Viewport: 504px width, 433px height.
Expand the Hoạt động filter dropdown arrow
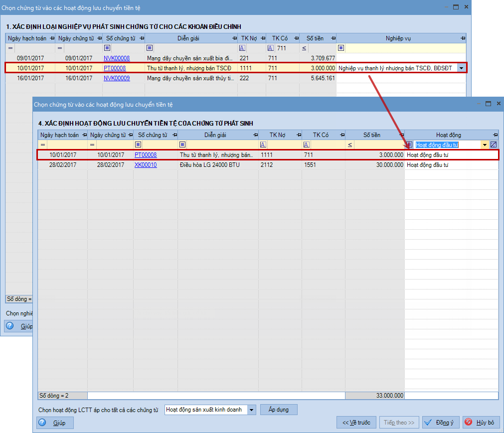coord(484,145)
